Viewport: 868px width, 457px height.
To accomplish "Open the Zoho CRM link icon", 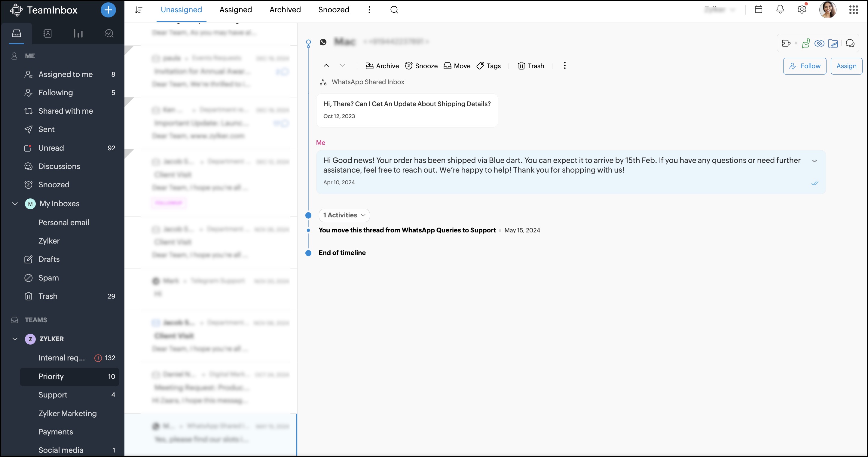I will click(x=820, y=43).
